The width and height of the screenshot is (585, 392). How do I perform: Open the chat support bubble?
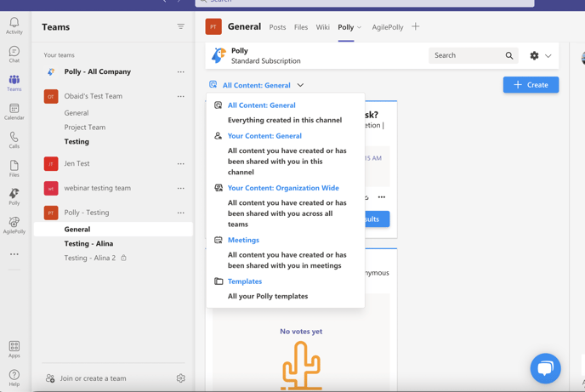click(x=545, y=368)
